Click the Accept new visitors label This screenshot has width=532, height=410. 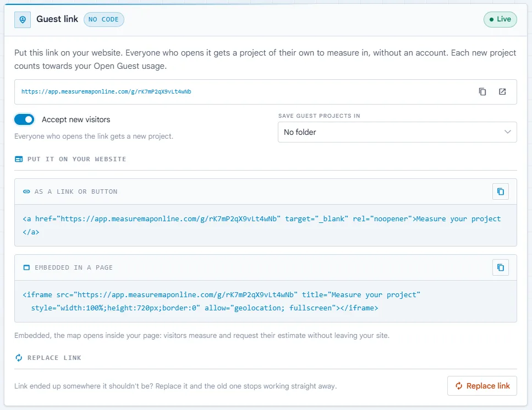(x=76, y=119)
